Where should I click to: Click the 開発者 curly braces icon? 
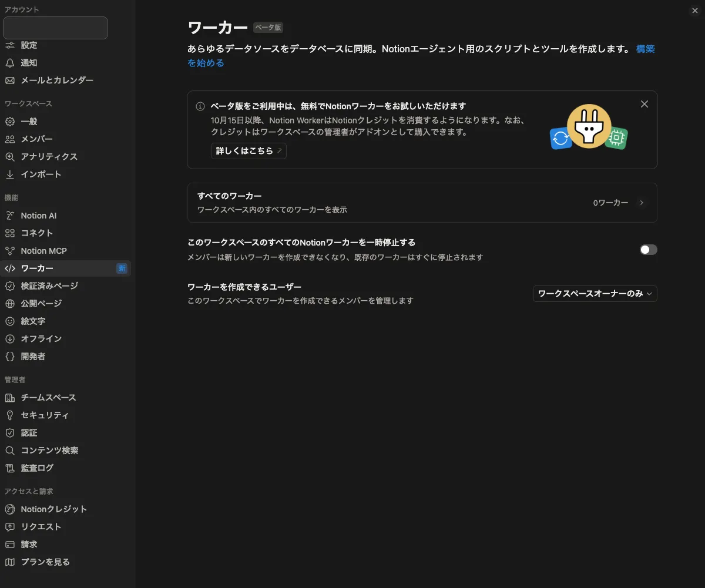pos(10,357)
